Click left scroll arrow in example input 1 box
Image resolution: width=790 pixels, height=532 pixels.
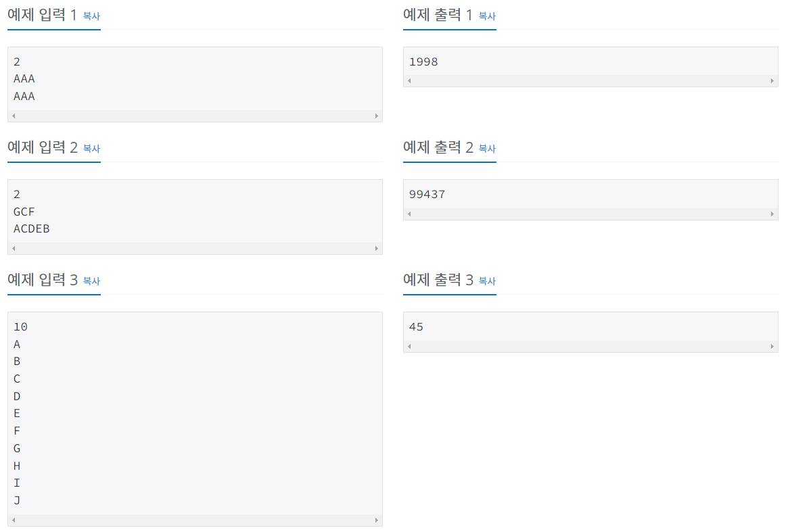[14, 116]
